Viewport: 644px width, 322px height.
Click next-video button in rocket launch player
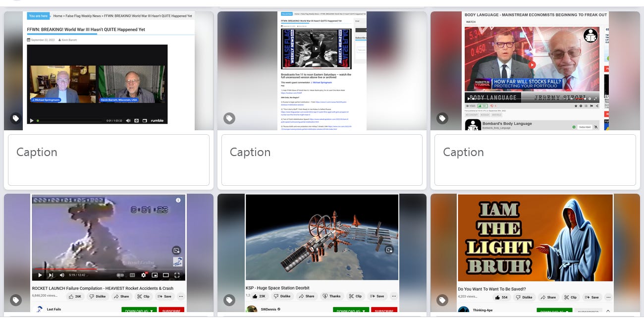51,275
